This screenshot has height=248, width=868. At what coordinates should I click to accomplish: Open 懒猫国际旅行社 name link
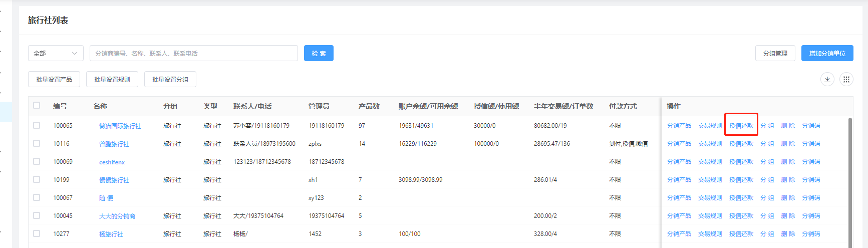click(120, 126)
